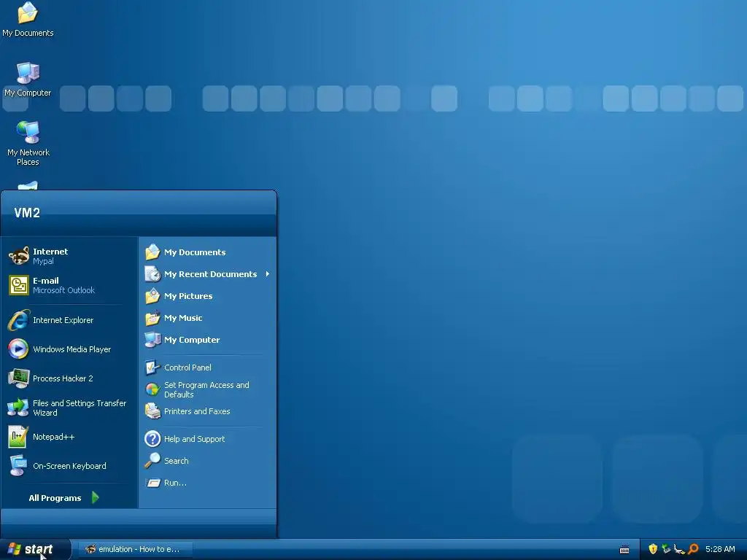
Task: Open Mypal Internet browser from Start menu
Action: pyautogui.click(x=69, y=256)
